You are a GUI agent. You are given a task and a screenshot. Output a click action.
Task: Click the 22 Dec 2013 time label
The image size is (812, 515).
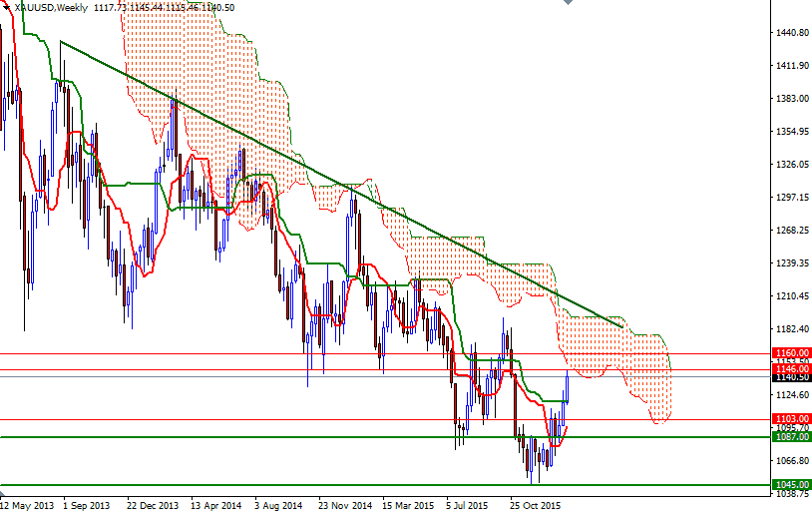(155, 505)
